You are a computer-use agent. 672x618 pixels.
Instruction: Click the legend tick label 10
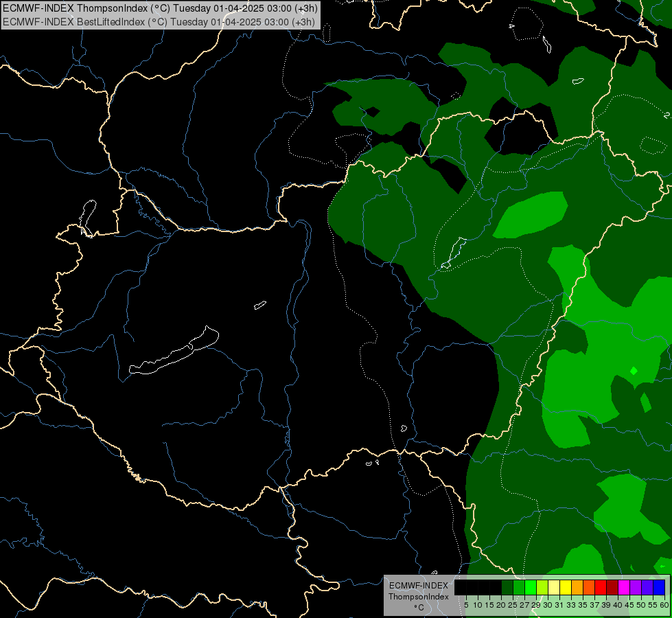pos(478,605)
